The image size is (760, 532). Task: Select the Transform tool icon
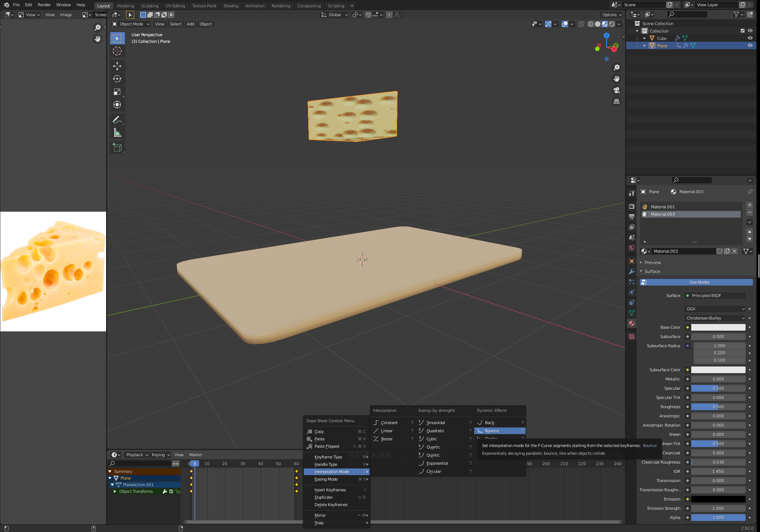coord(117,105)
